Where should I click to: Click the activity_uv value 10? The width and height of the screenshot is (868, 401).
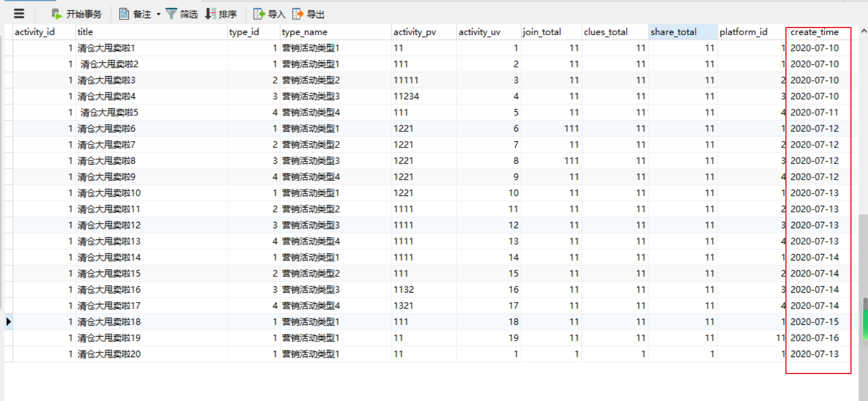[x=513, y=193]
